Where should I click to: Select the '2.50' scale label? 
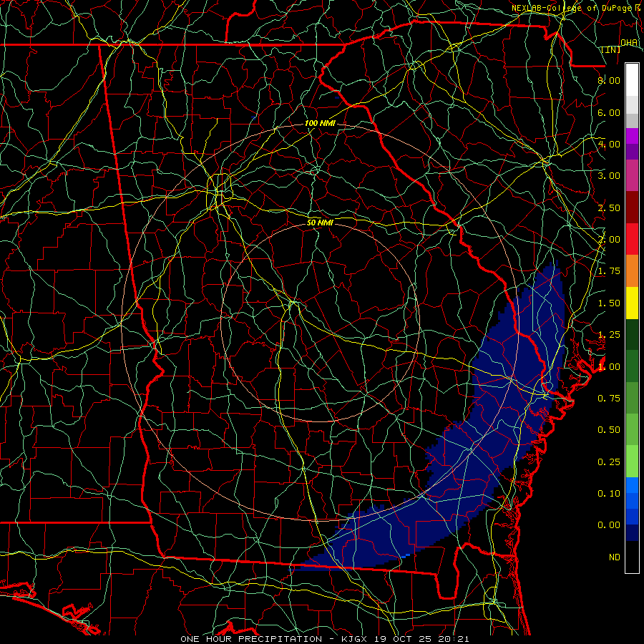point(609,208)
